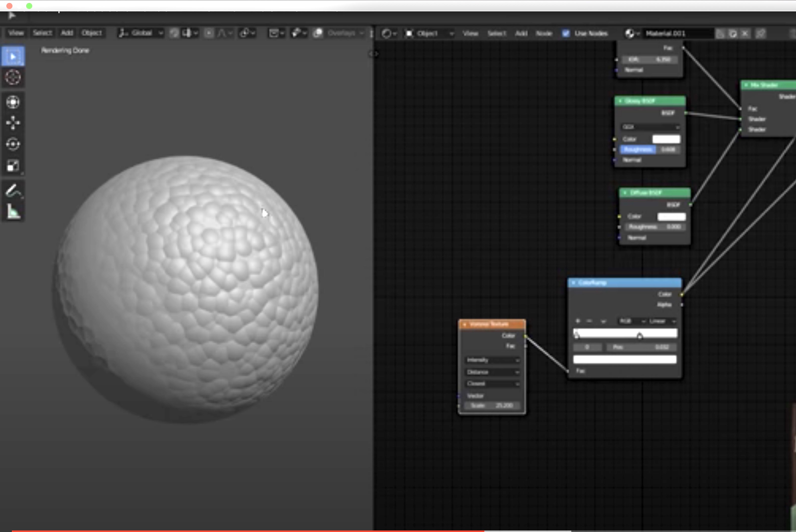
Task: Expand the Intensity dropdown in Voronoi Texture
Action: point(492,360)
